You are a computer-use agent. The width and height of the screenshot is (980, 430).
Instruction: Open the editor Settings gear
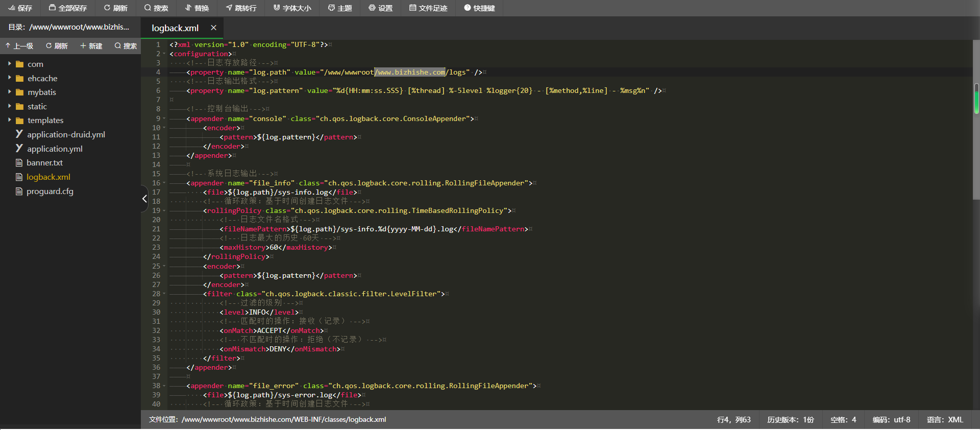(x=381, y=8)
